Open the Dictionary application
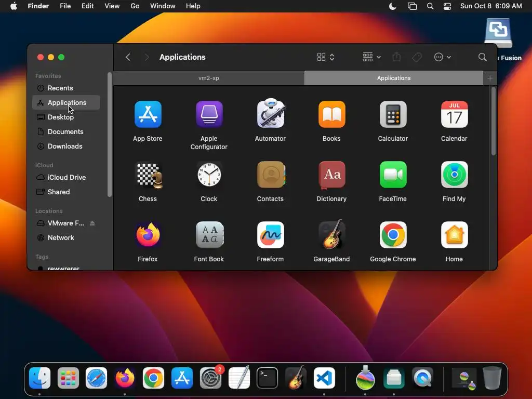The height and width of the screenshot is (399, 532). coord(331,175)
